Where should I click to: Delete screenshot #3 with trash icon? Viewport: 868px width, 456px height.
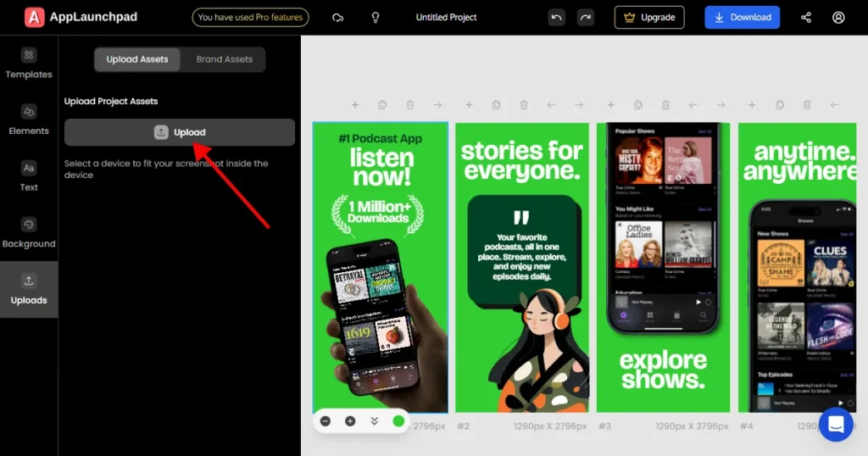coord(665,104)
